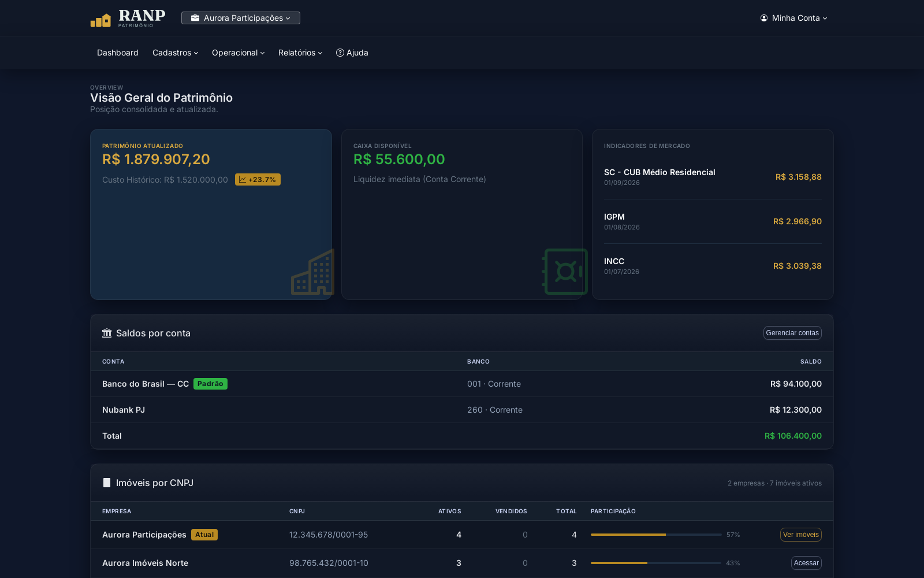The height and width of the screenshot is (578, 924).
Task: Click the Visão Geral do Patrimônio heading
Action: [x=162, y=98]
